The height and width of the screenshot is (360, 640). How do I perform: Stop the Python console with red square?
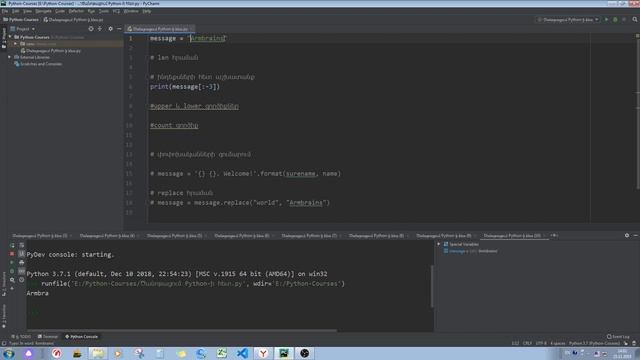coord(12,254)
